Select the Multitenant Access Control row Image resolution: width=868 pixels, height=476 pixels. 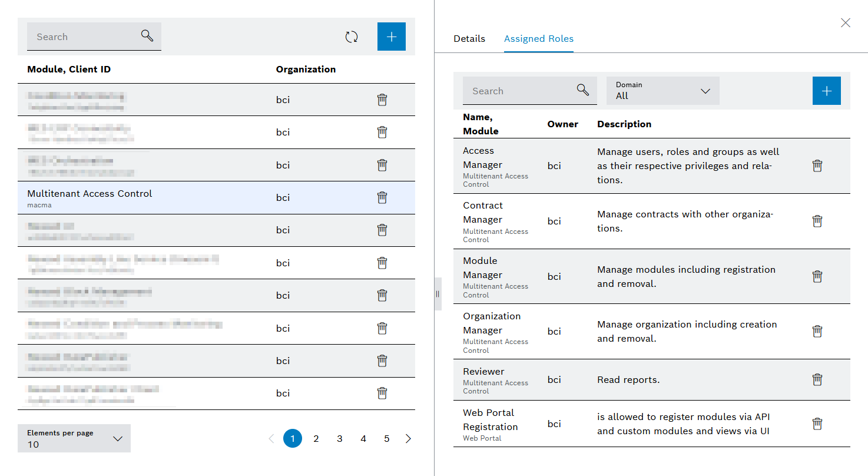[x=147, y=197]
